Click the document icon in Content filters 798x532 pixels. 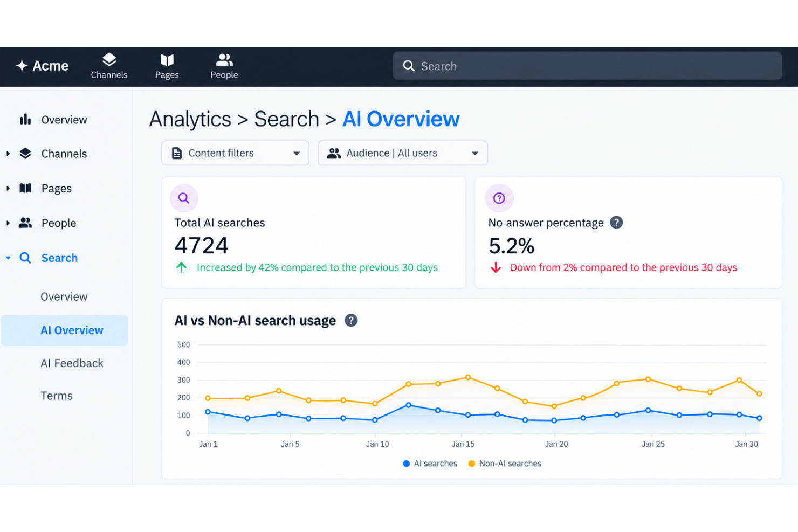click(176, 153)
